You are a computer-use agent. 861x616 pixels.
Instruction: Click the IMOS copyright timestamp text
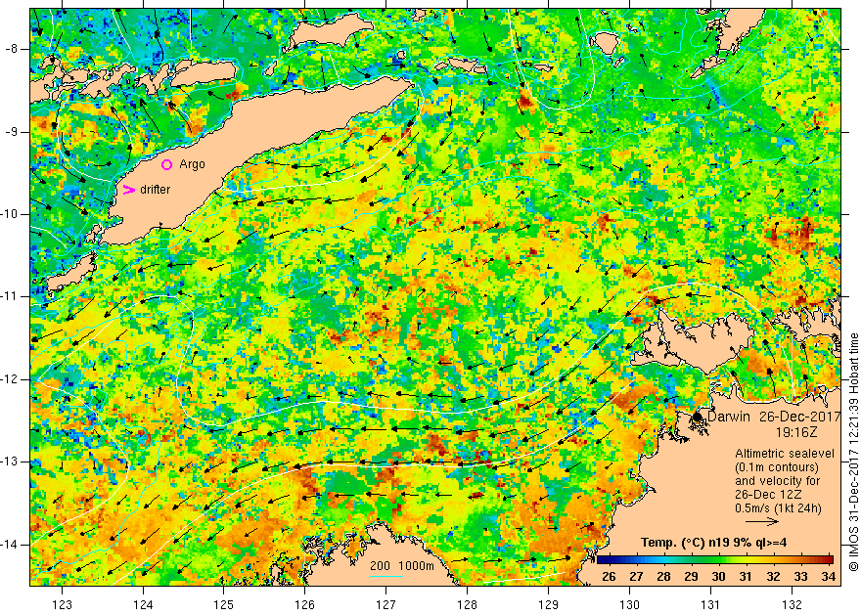point(853,453)
